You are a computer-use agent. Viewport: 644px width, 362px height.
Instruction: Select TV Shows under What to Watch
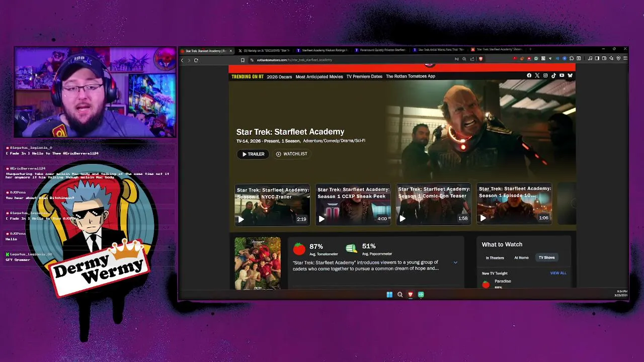[546, 258]
